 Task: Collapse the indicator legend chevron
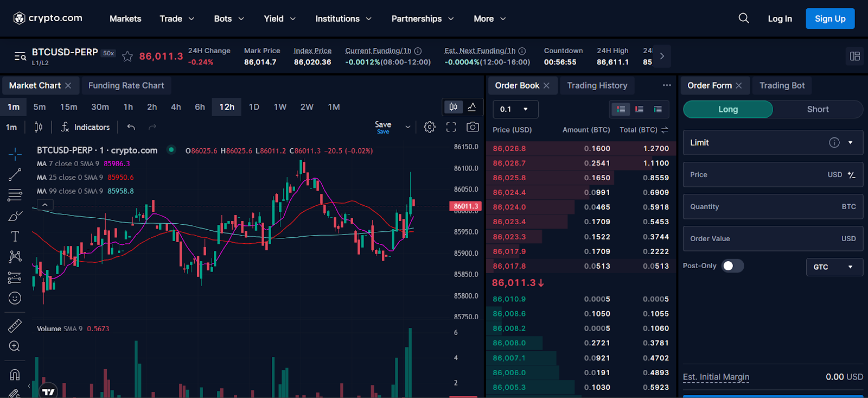pyautogui.click(x=45, y=205)
